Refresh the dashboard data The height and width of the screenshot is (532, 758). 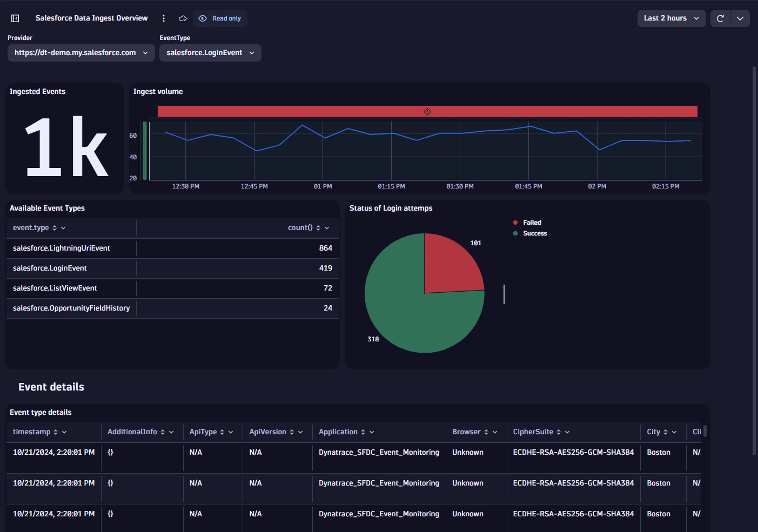[720, 18]
